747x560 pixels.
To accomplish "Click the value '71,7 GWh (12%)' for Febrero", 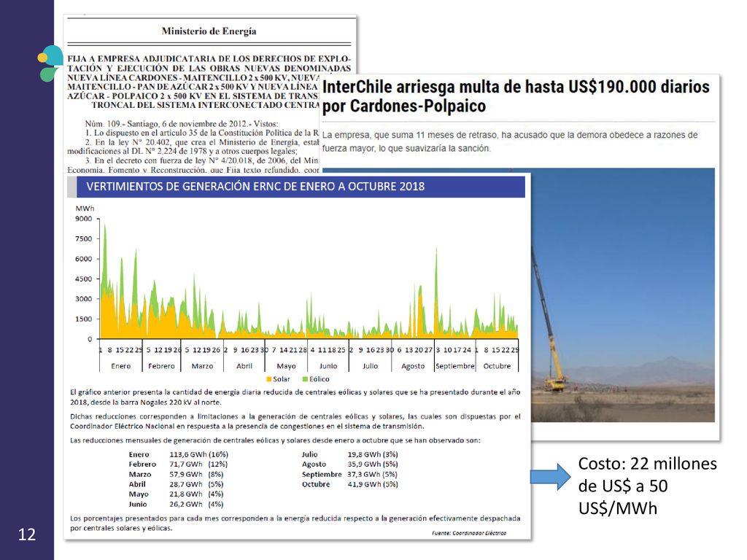I will (x=198, y=464).
